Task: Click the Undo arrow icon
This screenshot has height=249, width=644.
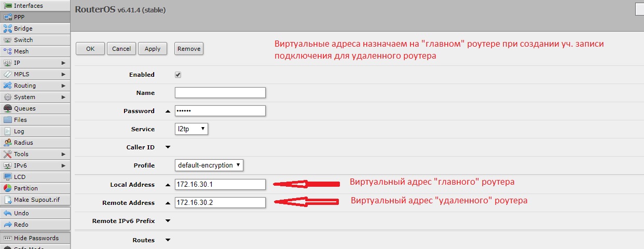Action: coord(8,213)
